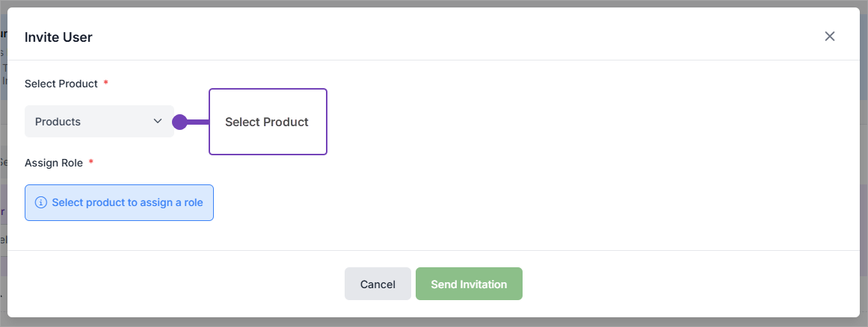Click the chevron arrow in Products dropdown
Viewport: 868px width, 327px height.
[158, 121]
